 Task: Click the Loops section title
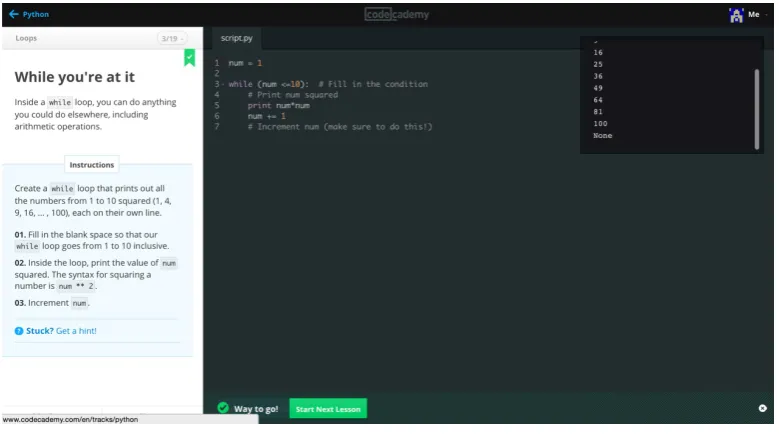click(26, 38)
